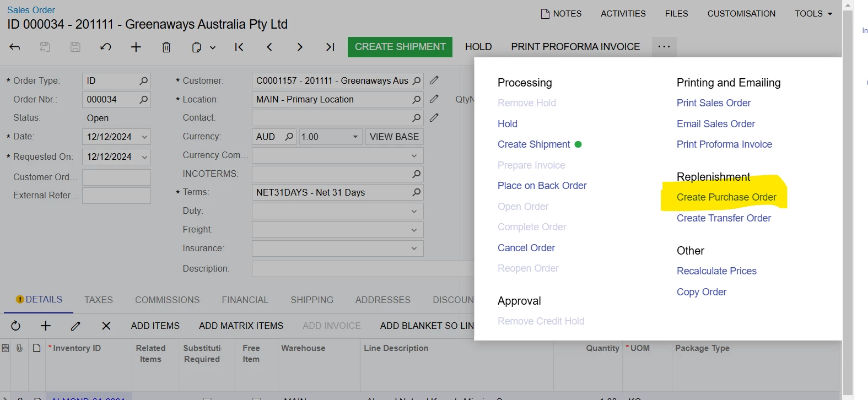
Task: Edit row with grid pencil icon
Action: pyautogui.click(x=76, y=326)
